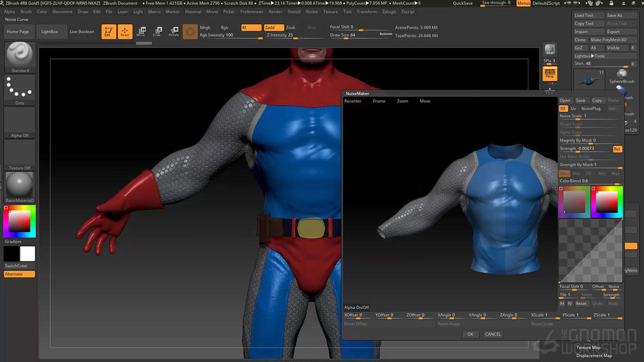Viewport: 644px width, 362px height.
Task: Toggle Perspective (Persp) view
Action: pos(549,74)
